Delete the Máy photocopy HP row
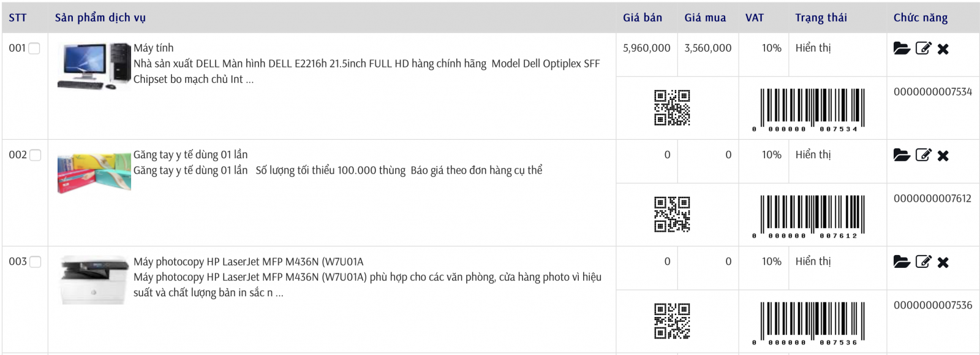Screen dimensions: 980x355 [x=943, y=262]
